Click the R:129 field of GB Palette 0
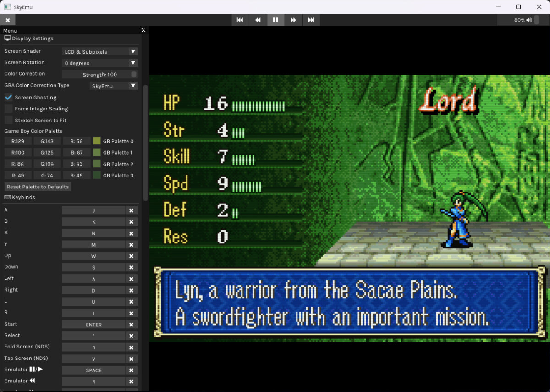This screenshot has width=550, height=392. tap(18, 141)
